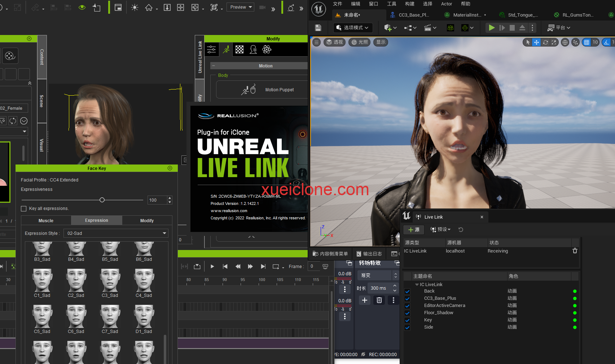Select the checkerboard texture icon in Modify
The image size is (615, 364).
[x=240, y=49]
